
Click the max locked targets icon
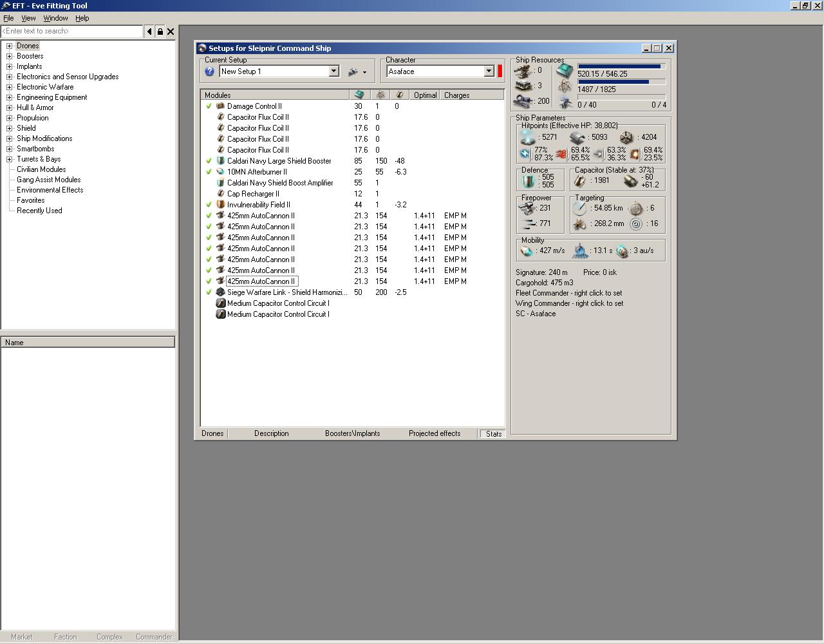636,208
